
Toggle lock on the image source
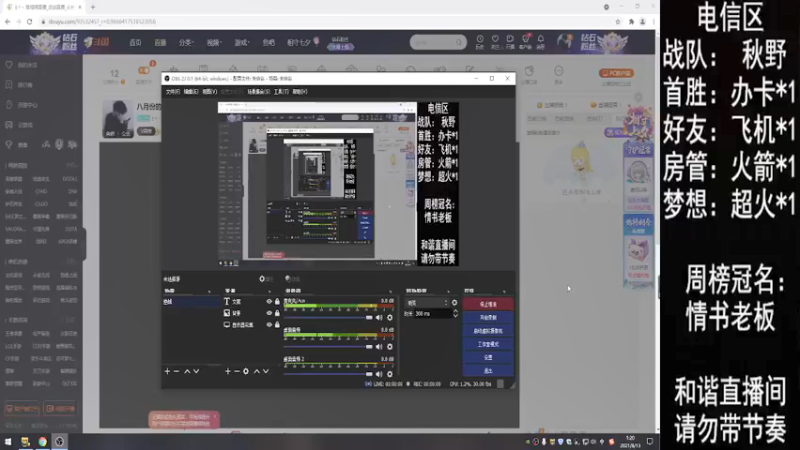[277, 313]
